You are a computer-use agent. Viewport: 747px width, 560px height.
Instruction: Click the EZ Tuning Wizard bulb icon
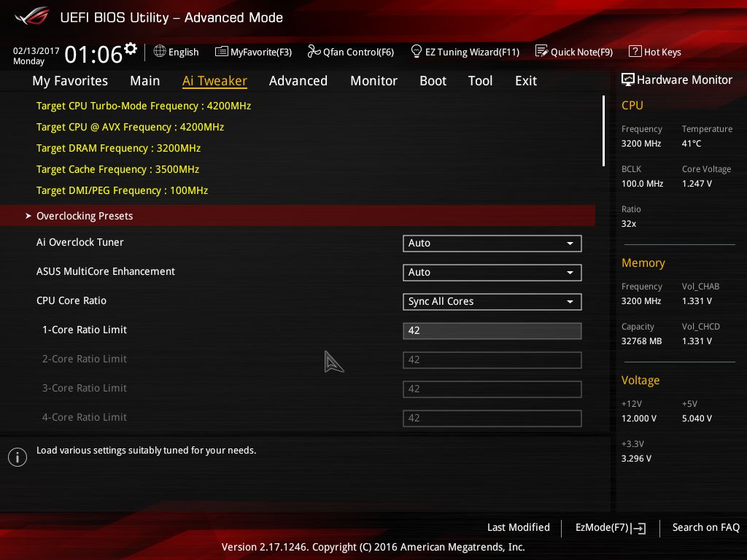(416, 51)
